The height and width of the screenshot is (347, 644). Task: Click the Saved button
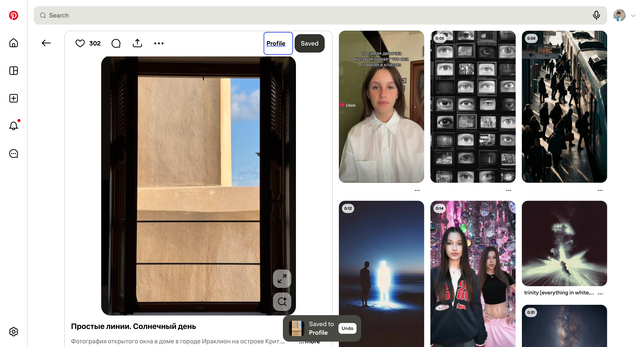point(310,43)
